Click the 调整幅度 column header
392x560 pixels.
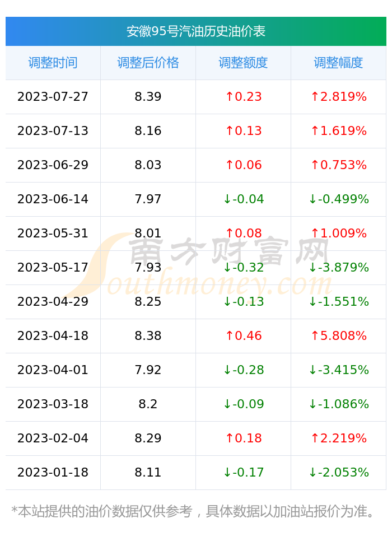338,63
